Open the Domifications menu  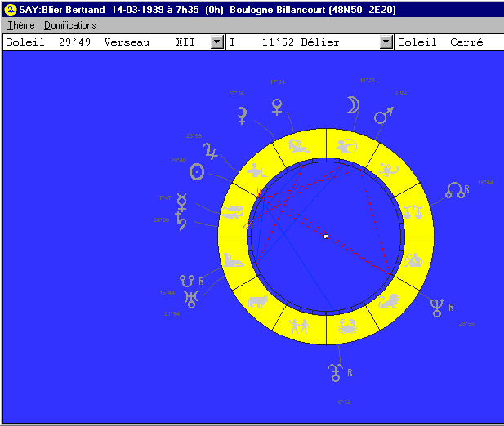click(x=69, y=25)
